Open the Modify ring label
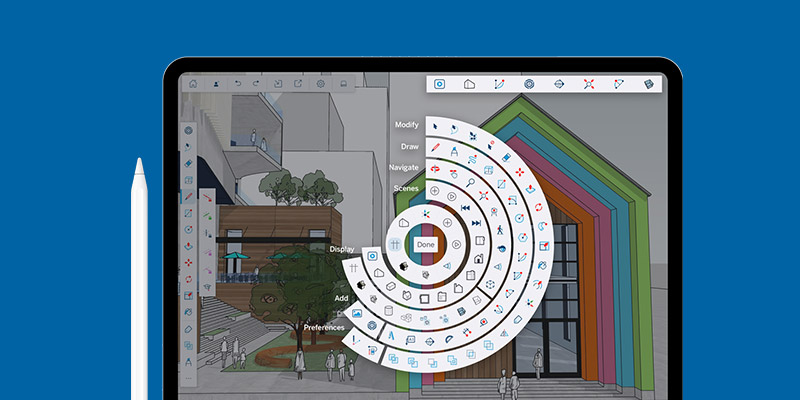Screen dimensions: 800x400 coord(407,124)
